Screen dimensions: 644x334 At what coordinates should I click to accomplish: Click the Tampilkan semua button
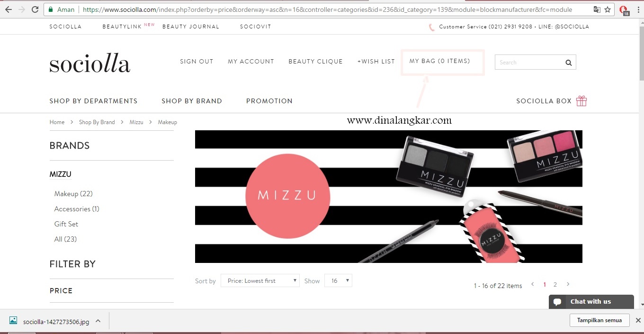tap(599, 320)
